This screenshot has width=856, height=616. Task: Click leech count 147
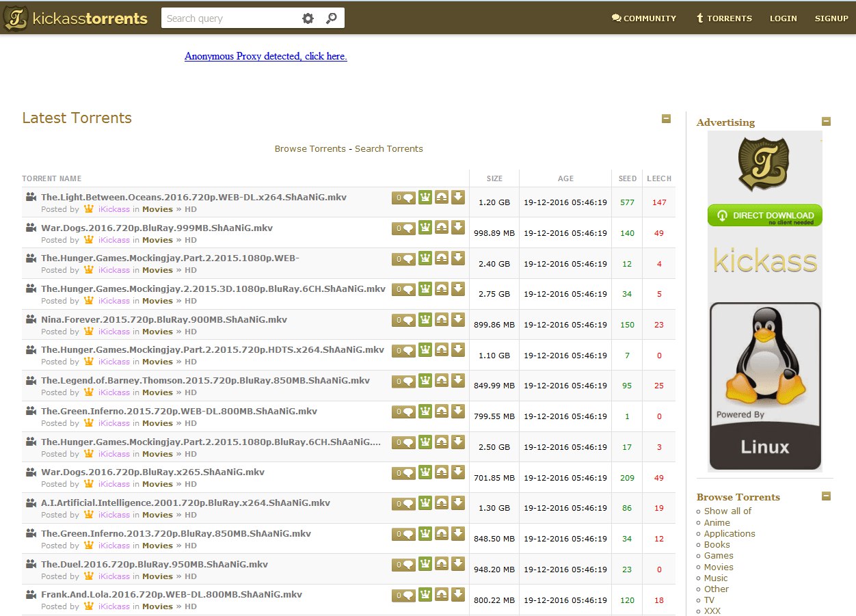pos(659,202)
